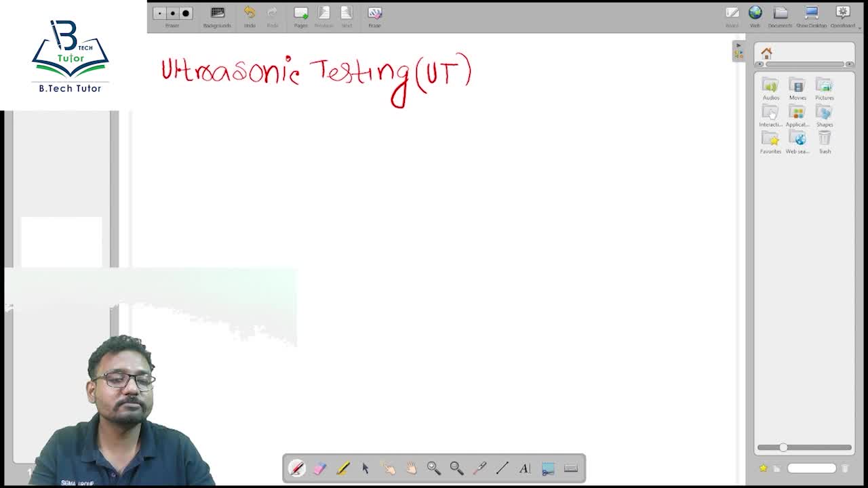The height and width of the screenshot is (488, 868).
Task: Pick the Text tool
Action: pos(525,468)
